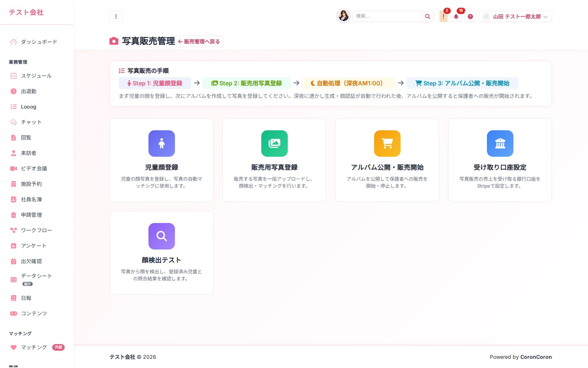This screenshot has height=368, width=588.
Task: Open 回覧 in the sidebar
Action: coord(37,138)
